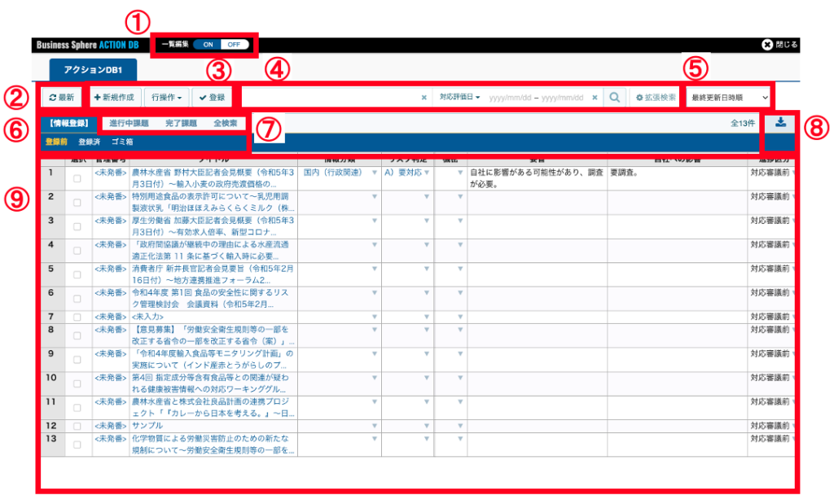Click the 最新 refresh button
The width and height of the screenshot is (834, 504).
coord(62,98)
